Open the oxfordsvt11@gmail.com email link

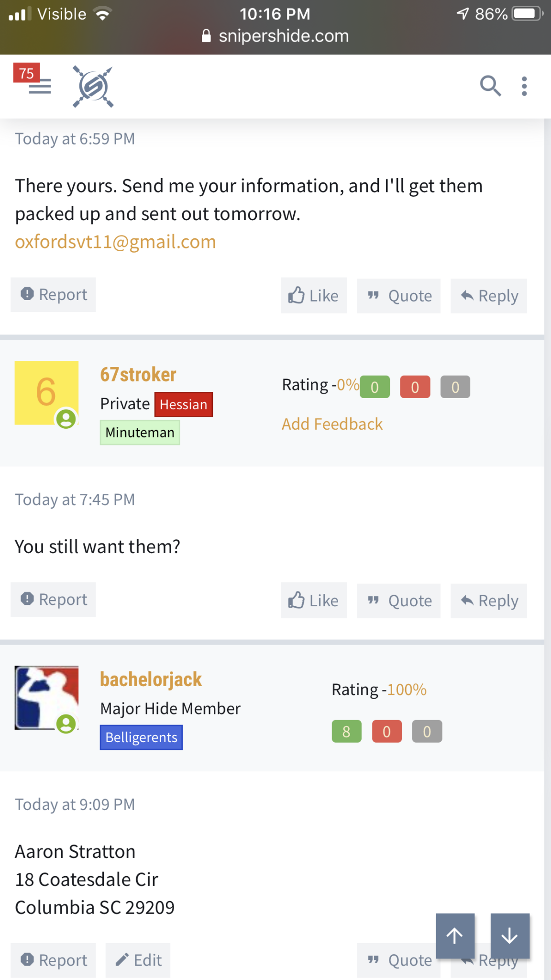115,242
